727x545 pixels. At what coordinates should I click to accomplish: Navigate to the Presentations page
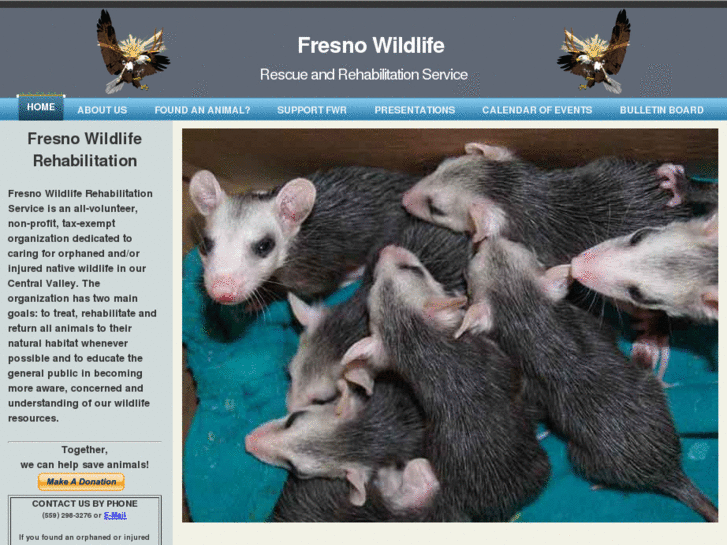point(415,110)
